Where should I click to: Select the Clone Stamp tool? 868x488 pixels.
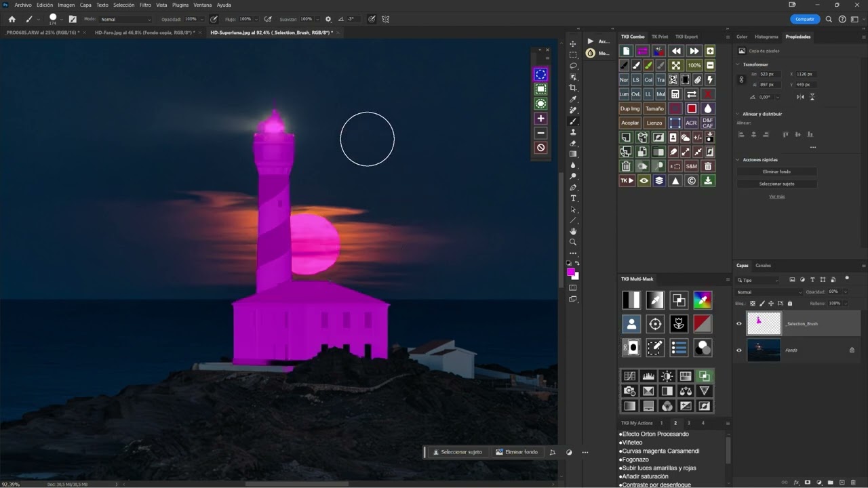pyautogui.click(x=573, y=132)
